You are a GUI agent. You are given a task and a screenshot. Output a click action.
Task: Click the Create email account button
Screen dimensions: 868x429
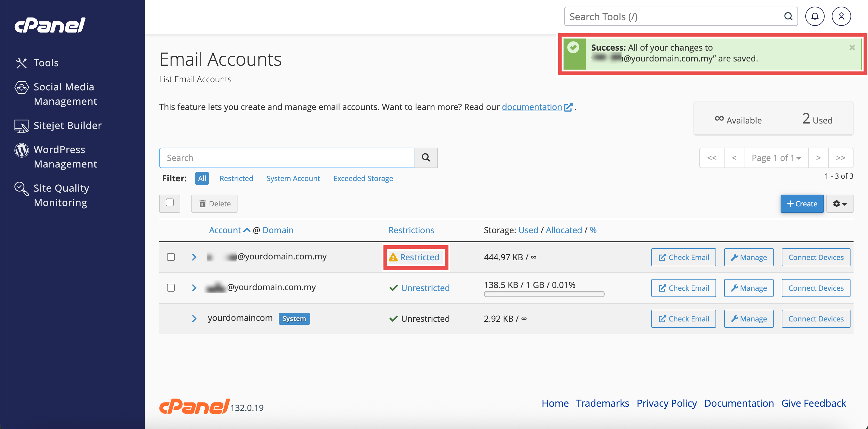(x=802, y=204)
